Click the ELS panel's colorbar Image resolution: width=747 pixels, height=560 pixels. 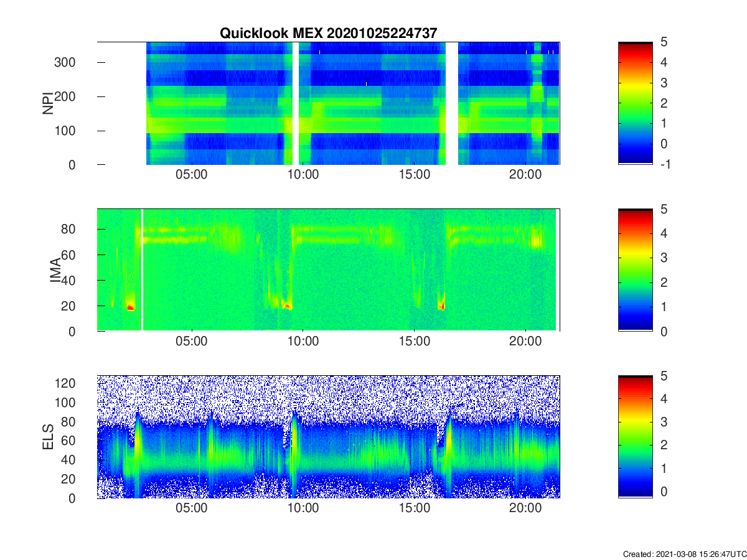tap(636, 437)
